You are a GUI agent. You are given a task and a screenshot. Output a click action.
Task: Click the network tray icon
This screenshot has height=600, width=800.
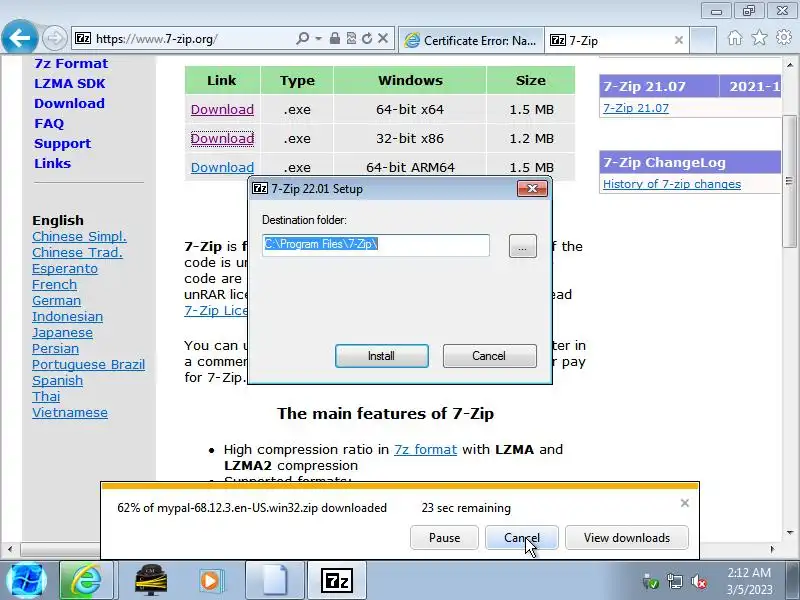pyautogui.click(x=674, y=581)
